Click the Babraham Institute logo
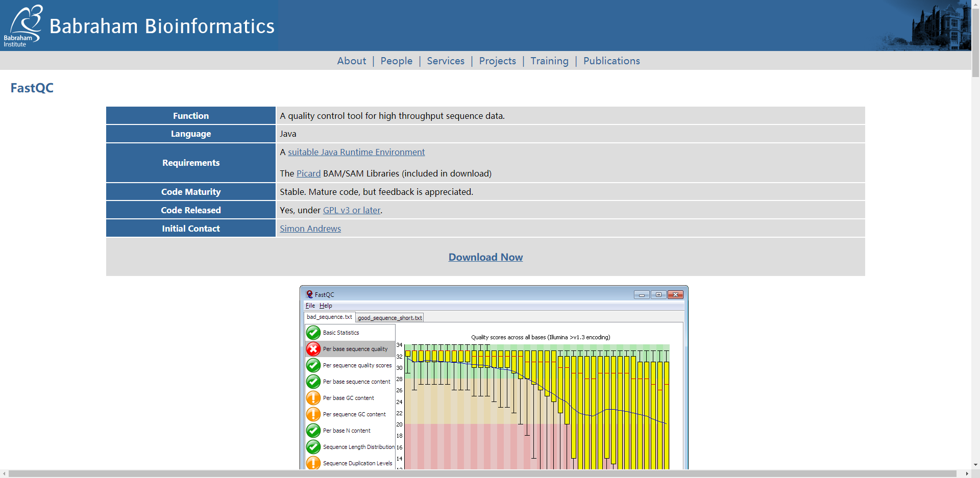The height and width of the screenshot is (478, 980). [22, 26]
